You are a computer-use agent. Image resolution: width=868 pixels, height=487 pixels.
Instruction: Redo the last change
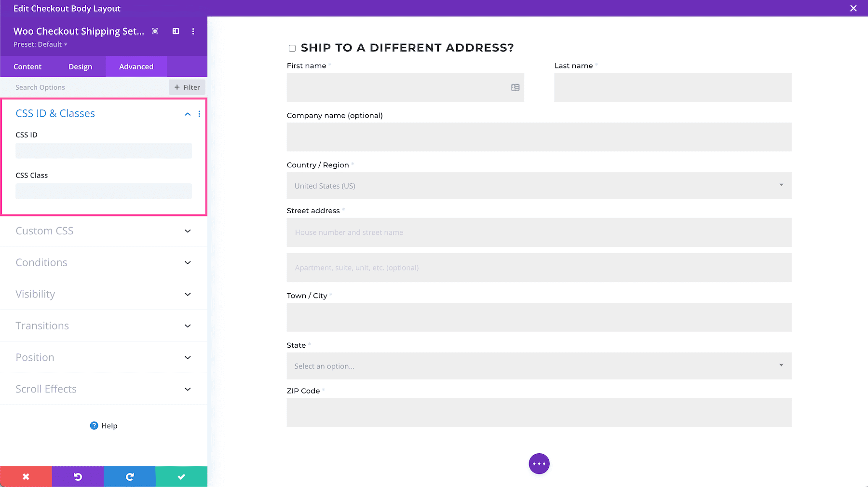click(129, 476)
